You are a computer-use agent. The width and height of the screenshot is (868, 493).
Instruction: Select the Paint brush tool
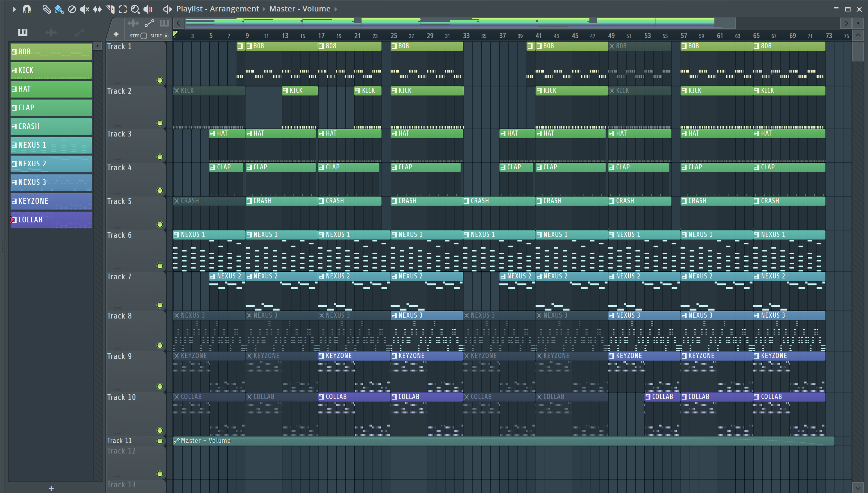pyautogui.click(x=59, y=9)
